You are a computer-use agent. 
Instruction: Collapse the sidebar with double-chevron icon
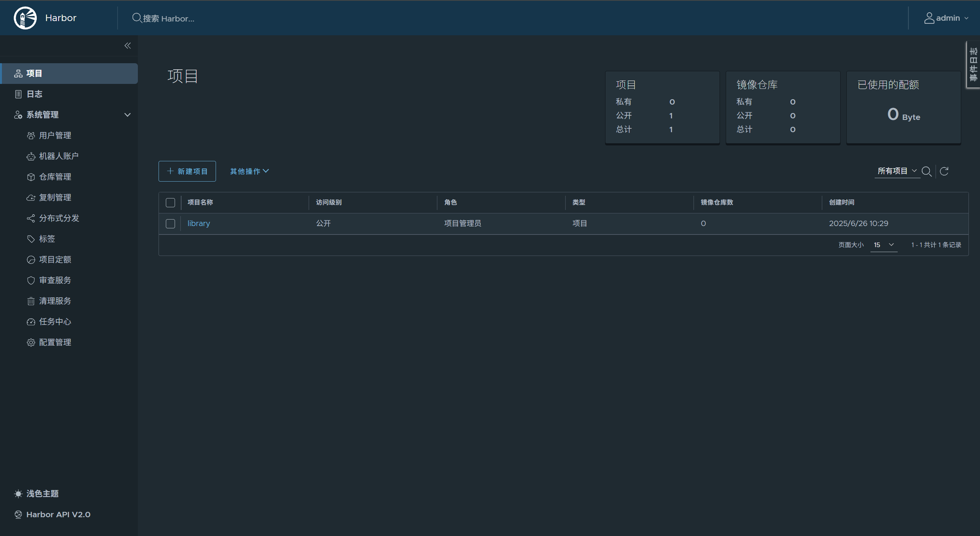click(x=128, y=46)
